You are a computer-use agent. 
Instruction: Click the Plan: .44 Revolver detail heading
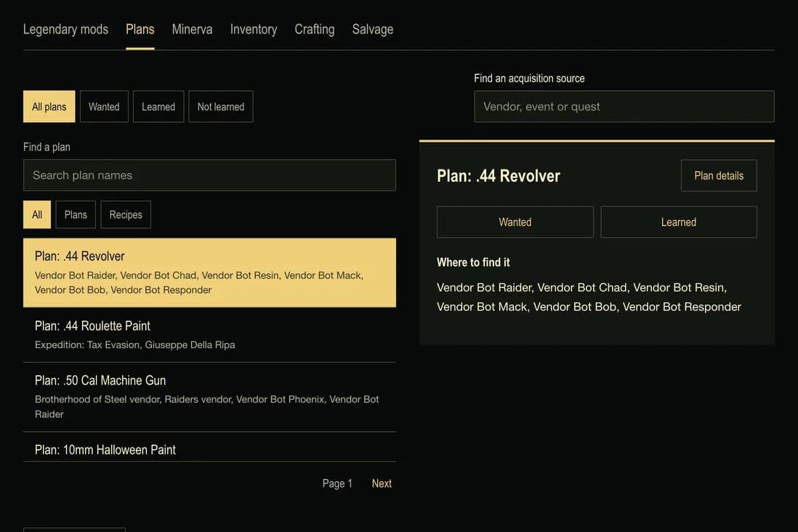coord(499,176)
